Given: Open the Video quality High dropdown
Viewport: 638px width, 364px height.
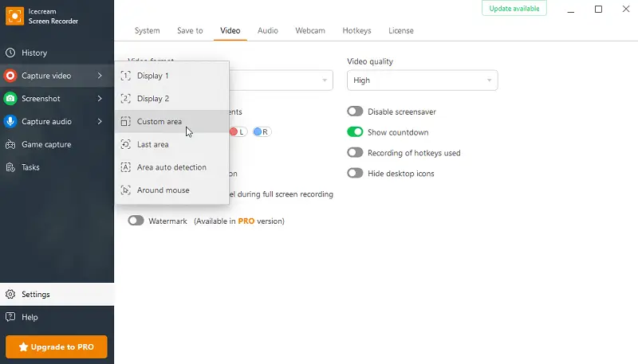Looking at the screenshot, I should click(x=423, y=80).
